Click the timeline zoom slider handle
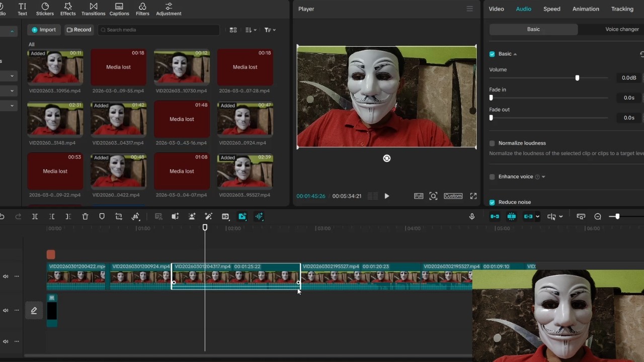 point(617,217)
